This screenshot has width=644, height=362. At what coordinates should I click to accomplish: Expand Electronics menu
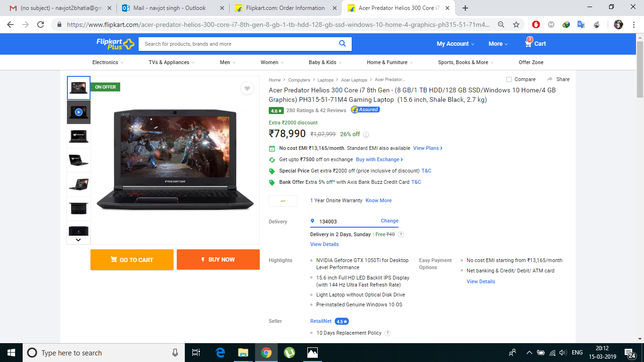click(x=108, y=62)
